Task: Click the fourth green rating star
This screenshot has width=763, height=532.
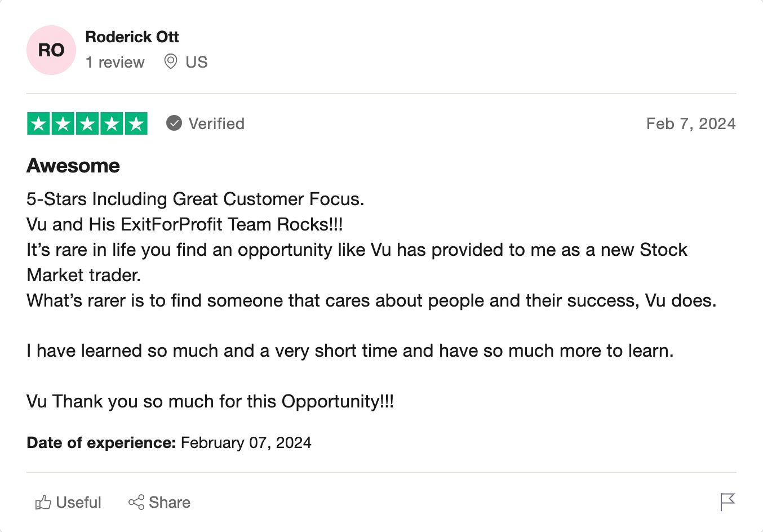Action: click(112, 123)
